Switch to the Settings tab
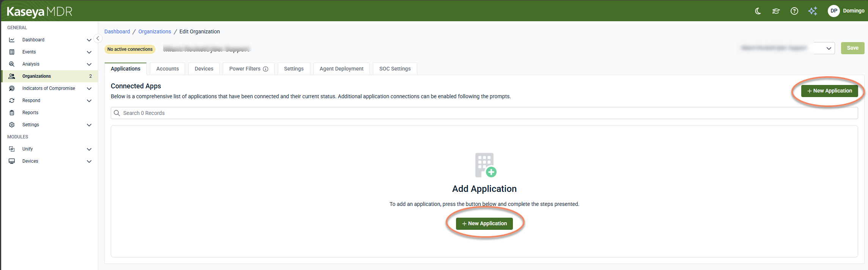 point(294,69)
